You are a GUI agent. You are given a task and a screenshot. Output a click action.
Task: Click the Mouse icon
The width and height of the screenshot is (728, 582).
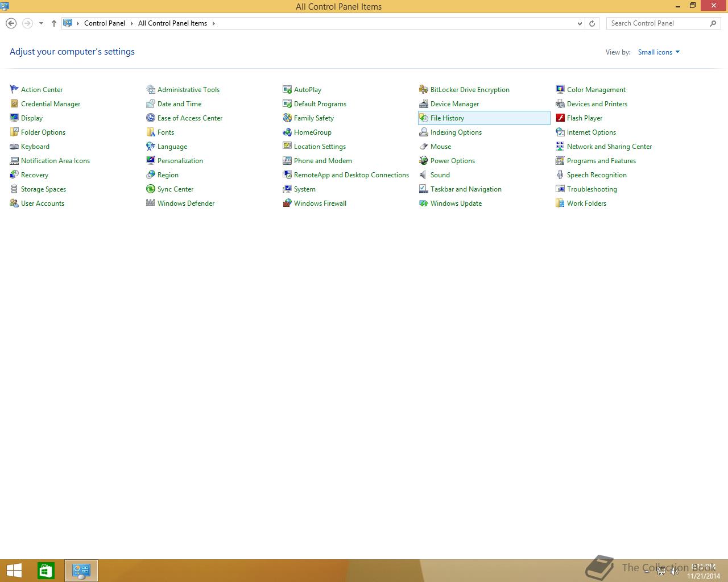click(424, 146)
